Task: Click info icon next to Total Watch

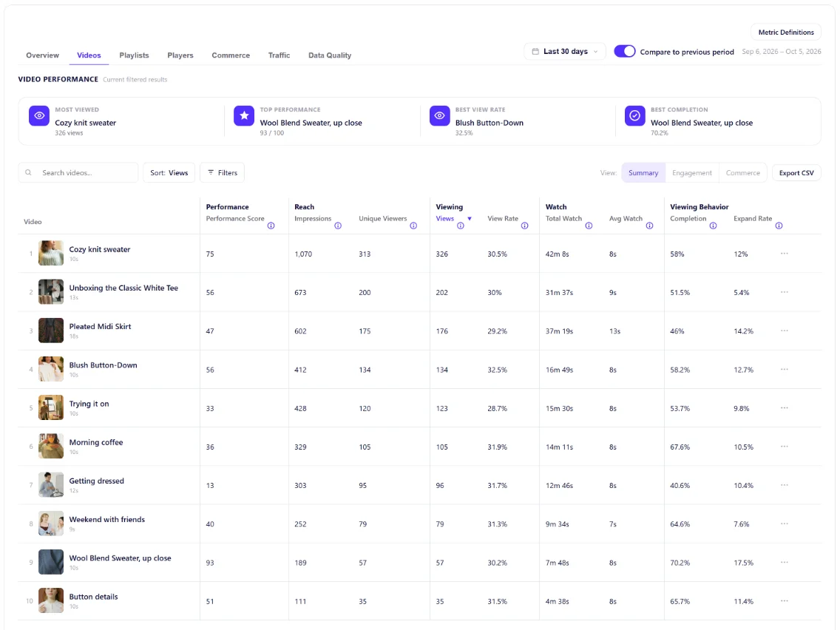Action: pyautogui.click(x=589, y=226)
